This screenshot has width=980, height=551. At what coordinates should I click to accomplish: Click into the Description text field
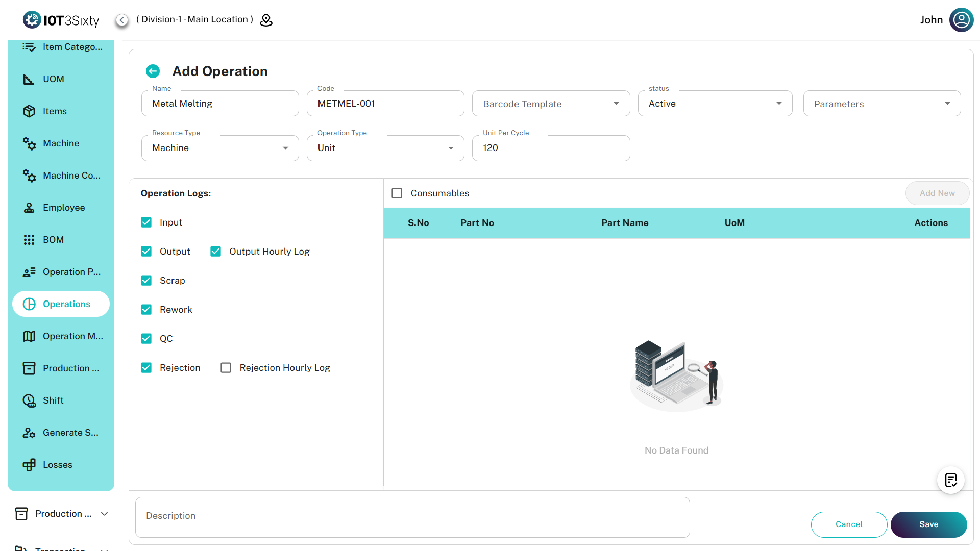[x=412, y=516]
